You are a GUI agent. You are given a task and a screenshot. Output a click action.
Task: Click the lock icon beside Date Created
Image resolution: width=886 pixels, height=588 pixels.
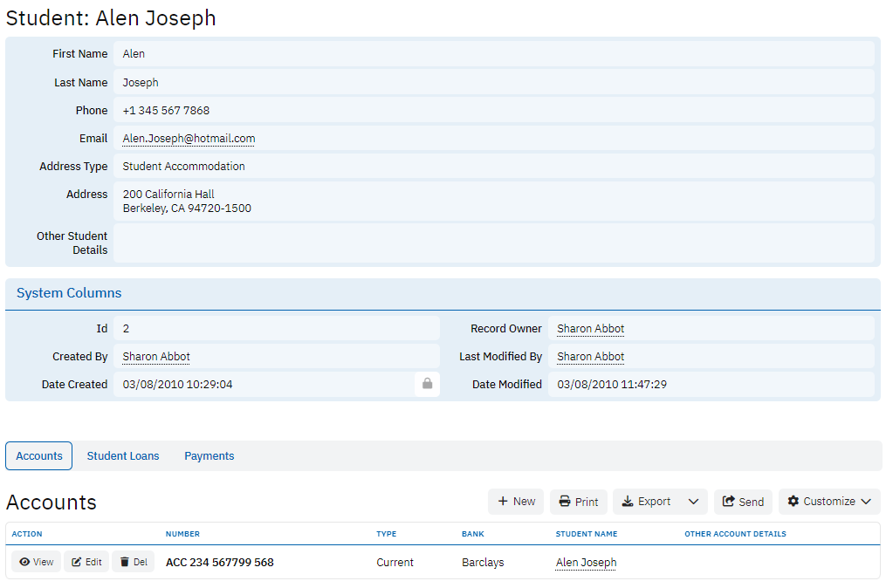[427, 384]
